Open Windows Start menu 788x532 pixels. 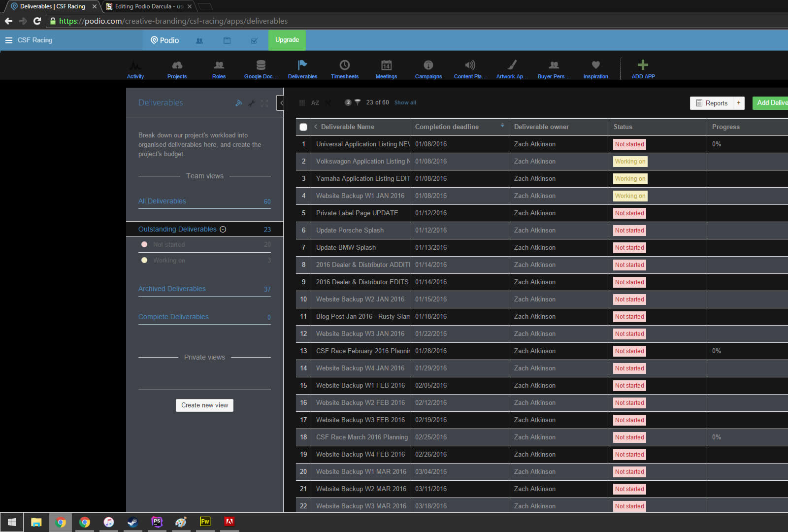tap(12, 522)
